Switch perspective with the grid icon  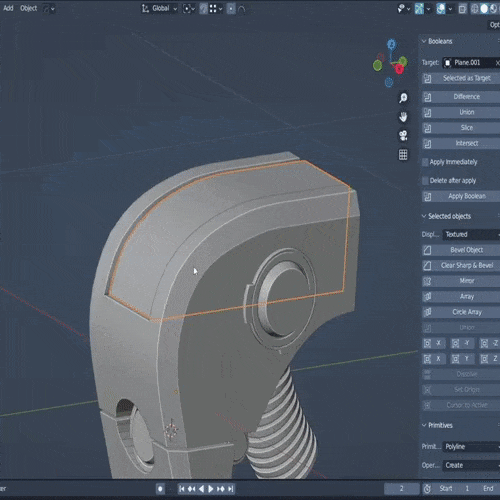click(403, 155)
